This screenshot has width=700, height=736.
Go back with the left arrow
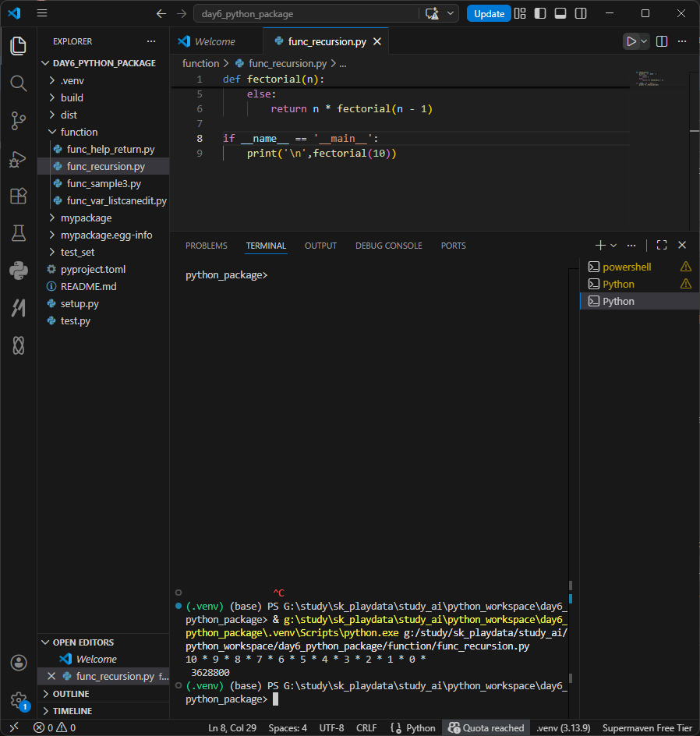click(161, 13)
